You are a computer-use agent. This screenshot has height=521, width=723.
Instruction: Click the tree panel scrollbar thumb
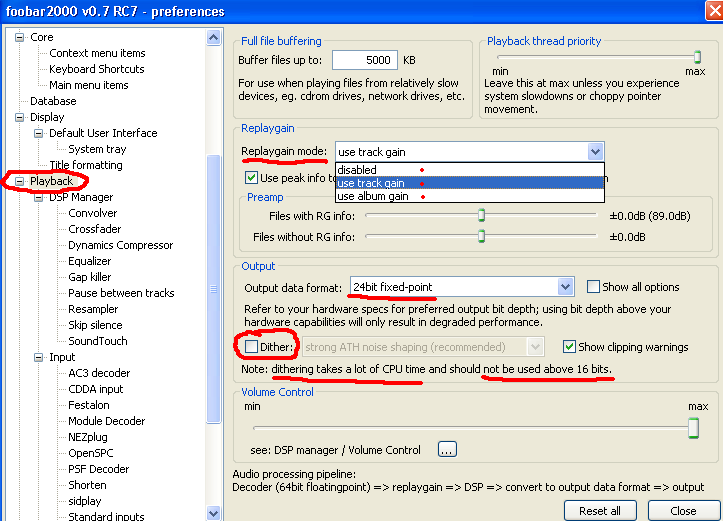[213, 289]
